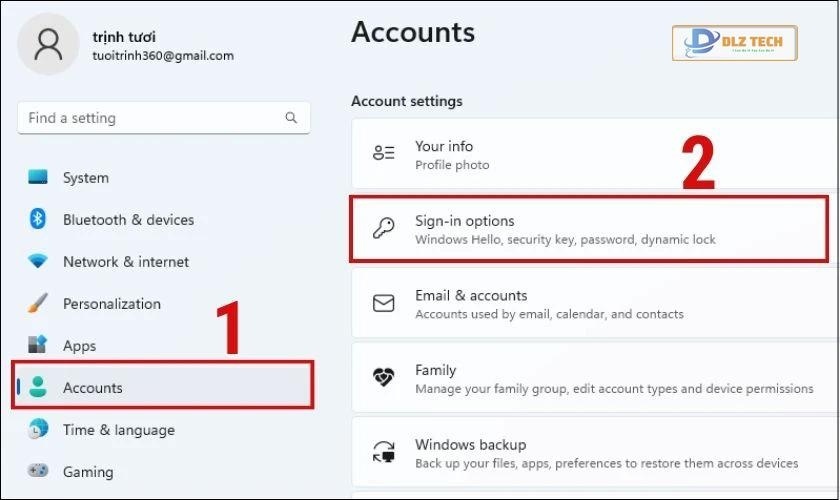
Task: Focus the Find a setting search box
Action: point(163,117)
